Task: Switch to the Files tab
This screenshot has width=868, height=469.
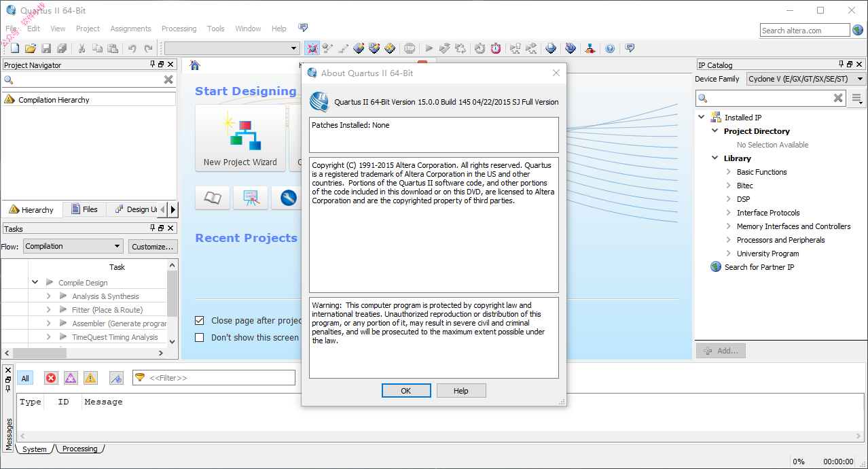Action: click(84, 209)
